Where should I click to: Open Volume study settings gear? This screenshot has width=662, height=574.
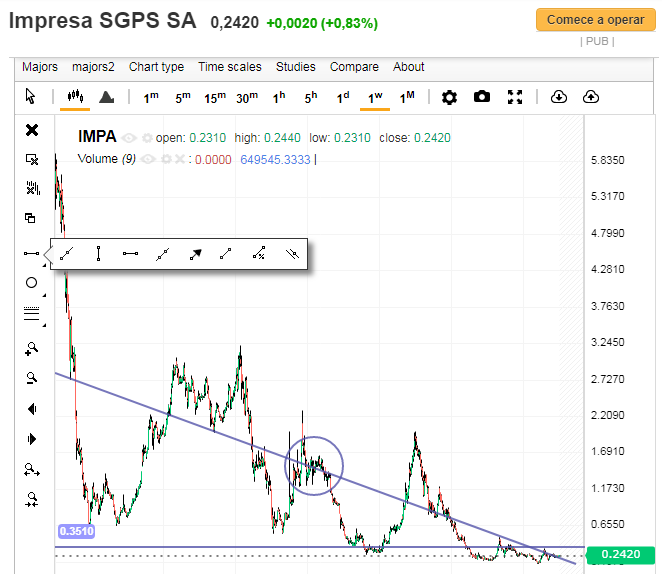point(166,159)
